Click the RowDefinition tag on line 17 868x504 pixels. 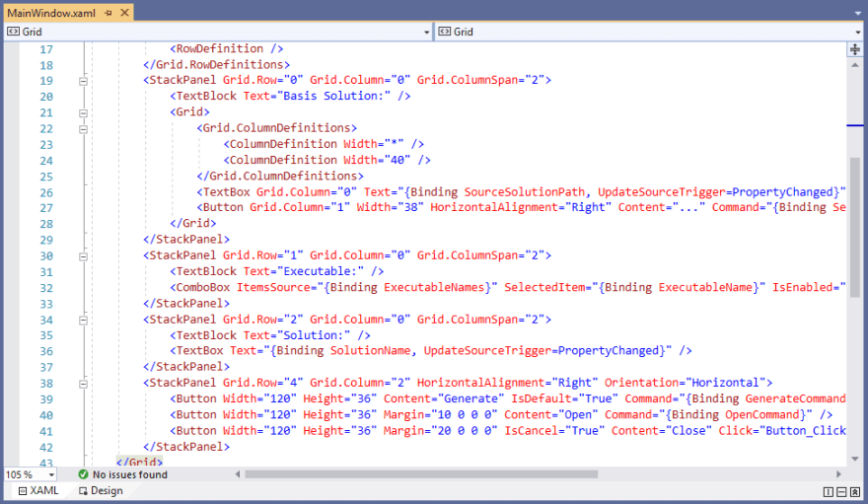227,48
